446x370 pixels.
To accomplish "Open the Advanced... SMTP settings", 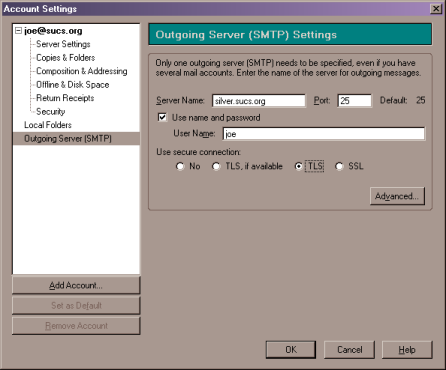I will (x=397, y=196).
